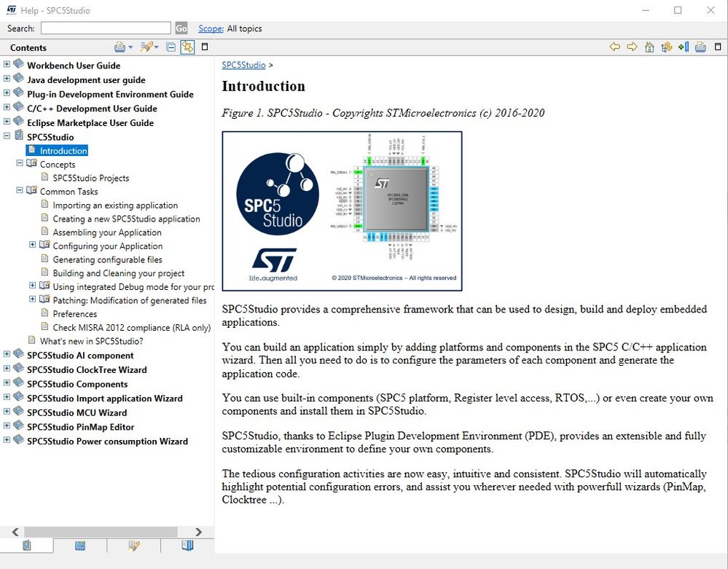Open the Scope link
The width and height of the screenshot is (728, 569).
(x=211, y=28)
